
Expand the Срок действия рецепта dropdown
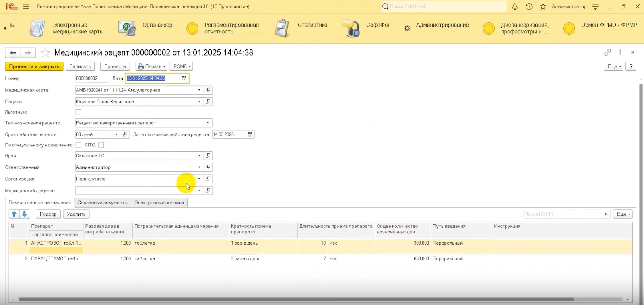(x=116, y=134)
